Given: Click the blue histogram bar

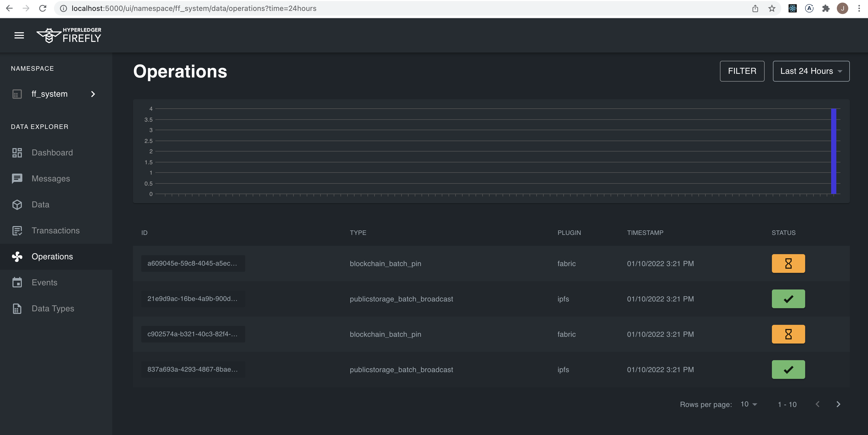Looking at the screenshot, I should click(x=834, y=151).
